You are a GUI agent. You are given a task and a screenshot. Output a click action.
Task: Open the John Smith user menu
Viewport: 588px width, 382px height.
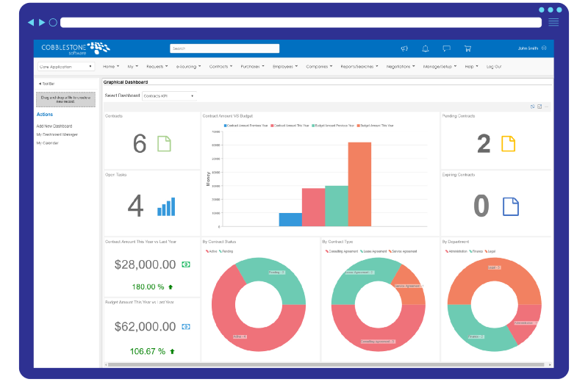tap(531, 48)
